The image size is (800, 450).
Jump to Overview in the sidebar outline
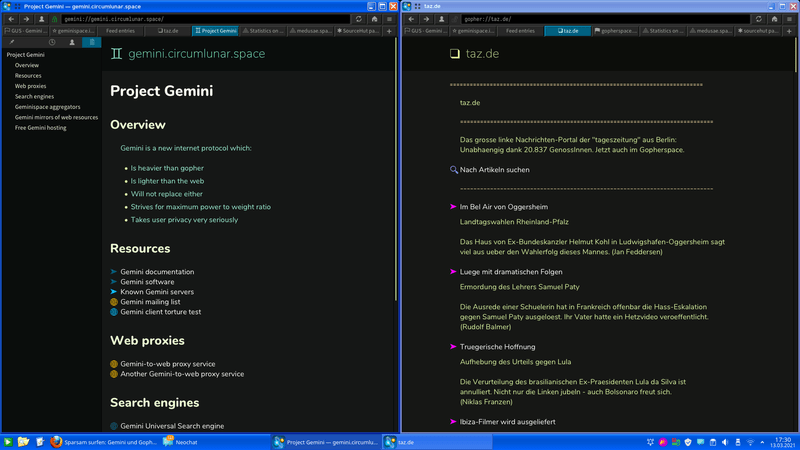pyautogui.click(x=27, y=65)
